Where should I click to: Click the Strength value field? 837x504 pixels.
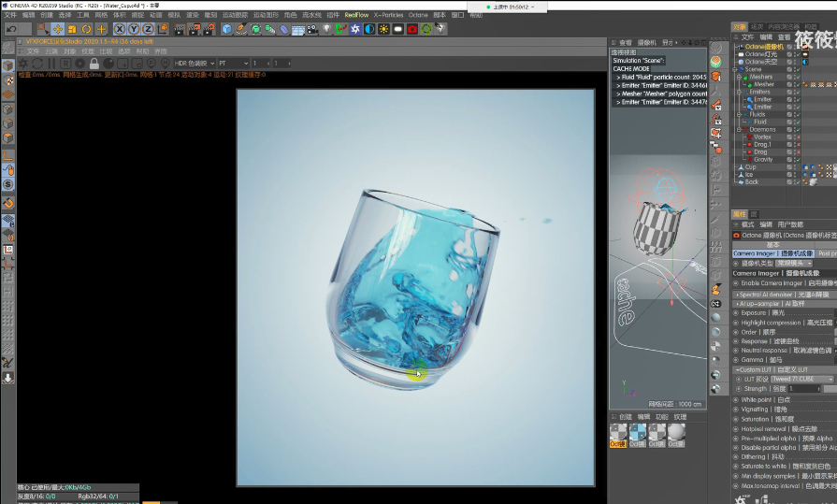click(804, 389)
